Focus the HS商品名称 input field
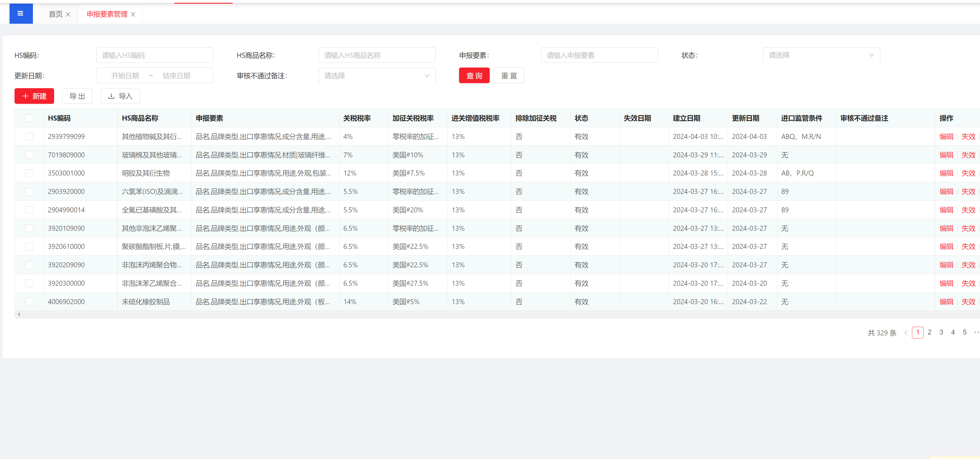The height and width of the screenshot is (459, 980). pyautogui.click(x=377, y=55)
